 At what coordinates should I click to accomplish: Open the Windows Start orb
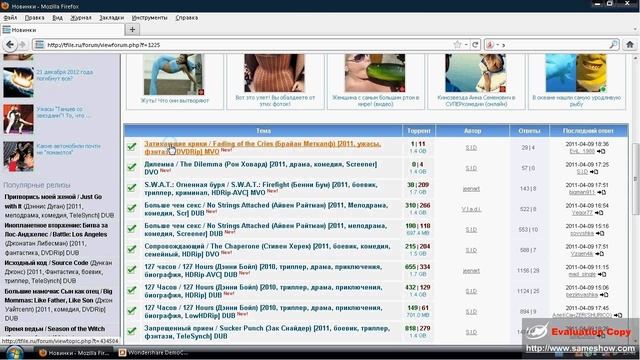15,353
